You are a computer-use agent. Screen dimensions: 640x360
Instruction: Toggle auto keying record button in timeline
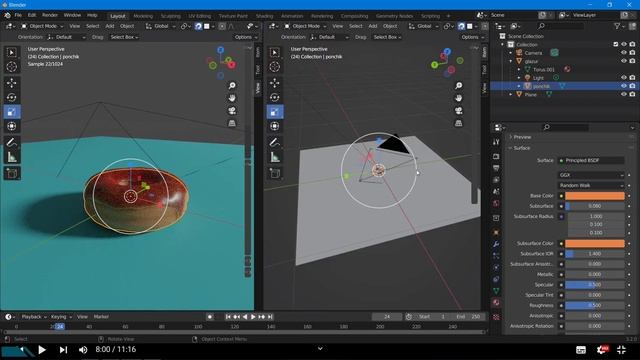tap(210, 317)
